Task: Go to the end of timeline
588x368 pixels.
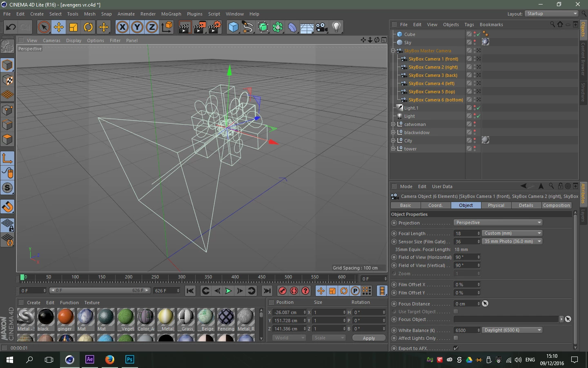Action: 267,291
